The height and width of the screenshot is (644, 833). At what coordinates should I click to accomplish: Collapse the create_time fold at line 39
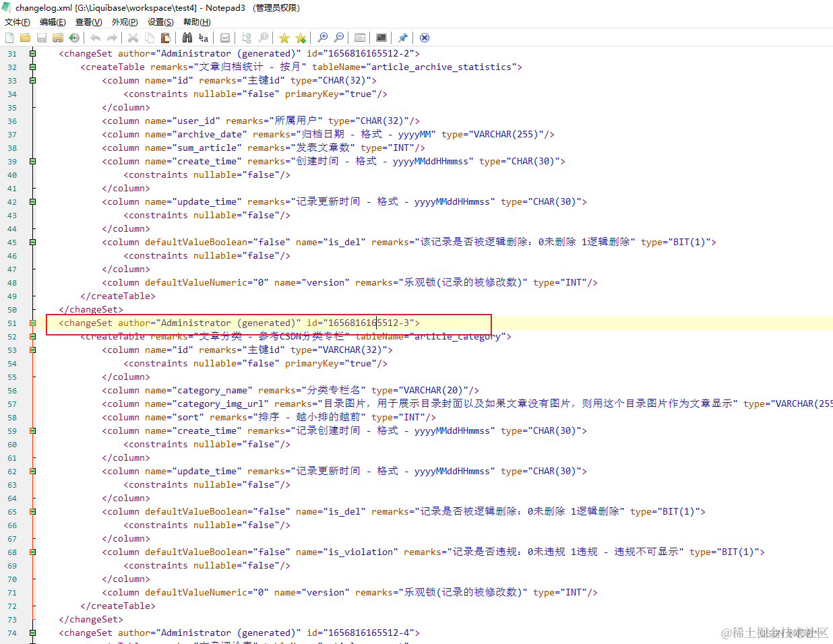tap(32, 161)
